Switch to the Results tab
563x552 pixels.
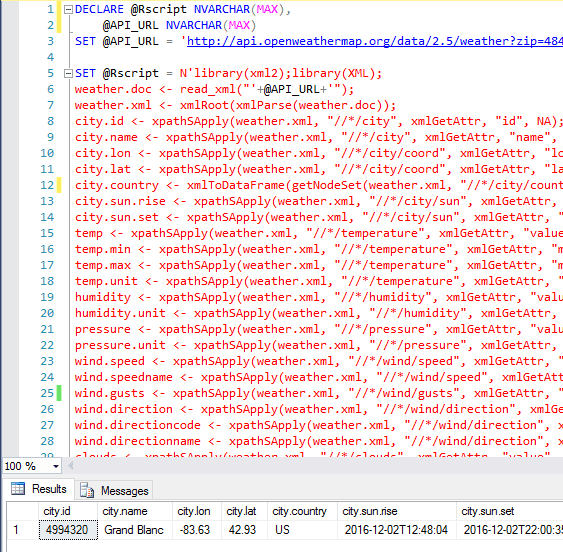point(39,489)
